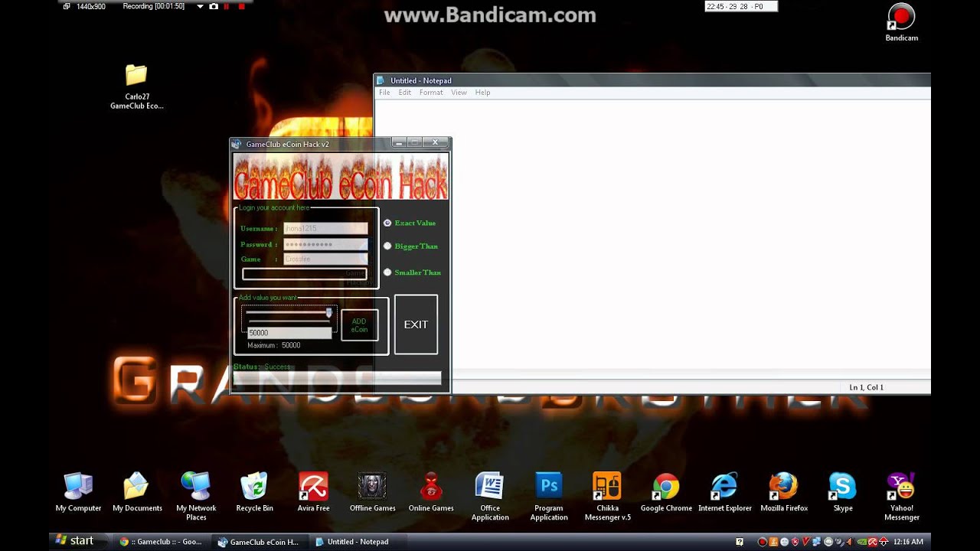Launch Google Chrome desktop shortcut
The width and height of the screenshot is (980, 551).
[666, 492]
